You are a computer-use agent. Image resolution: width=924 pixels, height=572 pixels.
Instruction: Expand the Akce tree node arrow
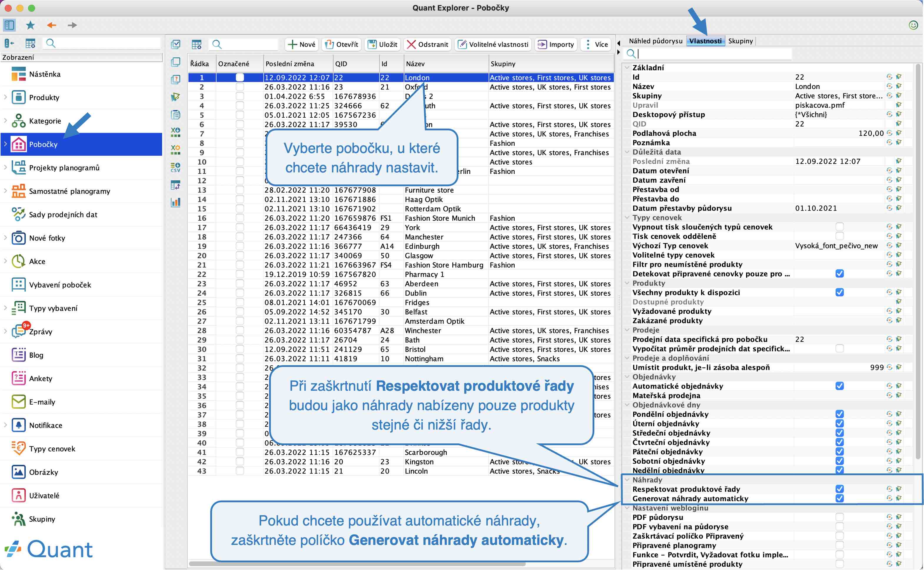tap(5, 261)
